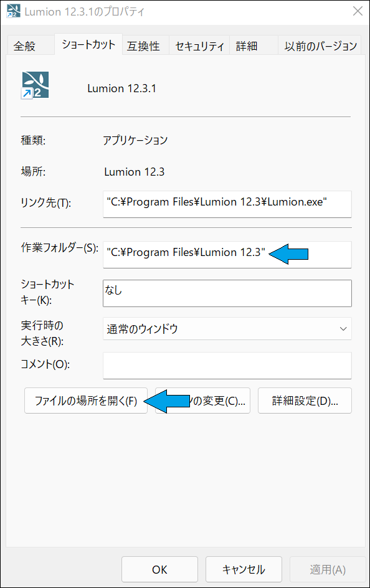This screenshot has width=370, height=588.
Task: Click the Lumion title bar icon
Action: click(x=13, y=11)
